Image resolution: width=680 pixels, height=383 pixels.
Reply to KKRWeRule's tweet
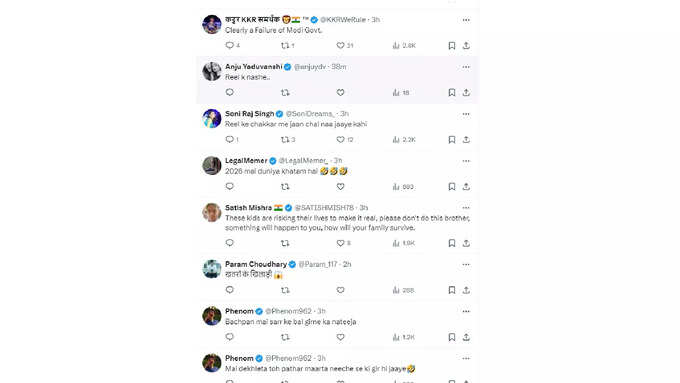[x=230, y=46]
